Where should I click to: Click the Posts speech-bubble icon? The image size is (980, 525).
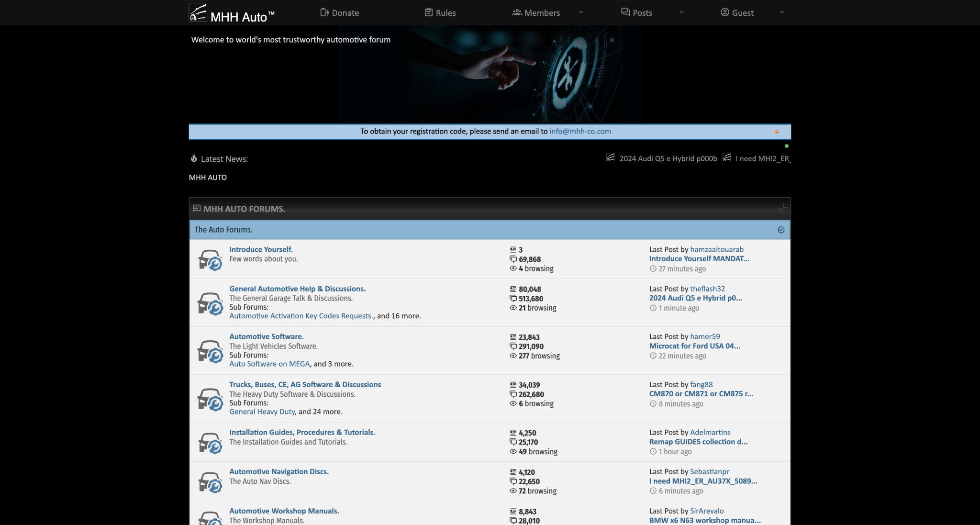pos(624,12)
